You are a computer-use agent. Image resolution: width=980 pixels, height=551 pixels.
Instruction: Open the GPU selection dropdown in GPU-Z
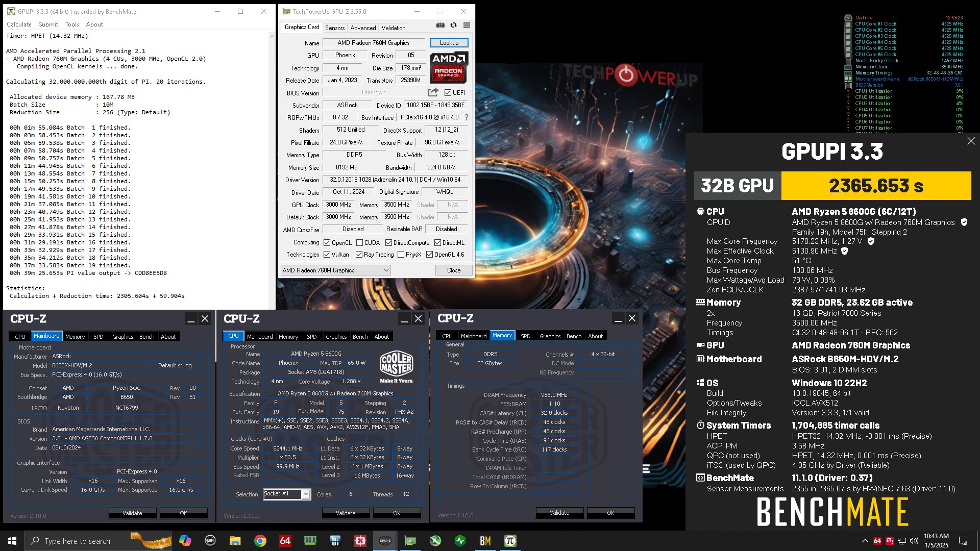[x=336, y=270]
